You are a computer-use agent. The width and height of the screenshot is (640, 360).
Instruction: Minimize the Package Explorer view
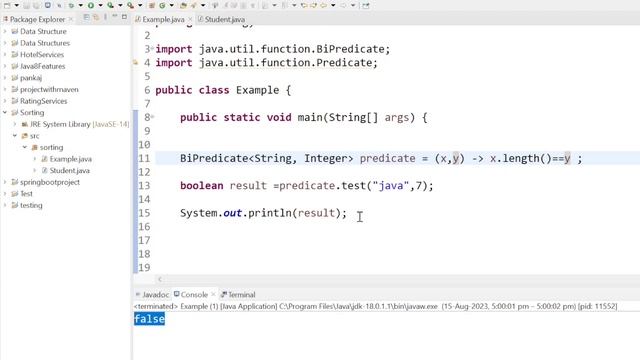[115, 17]
